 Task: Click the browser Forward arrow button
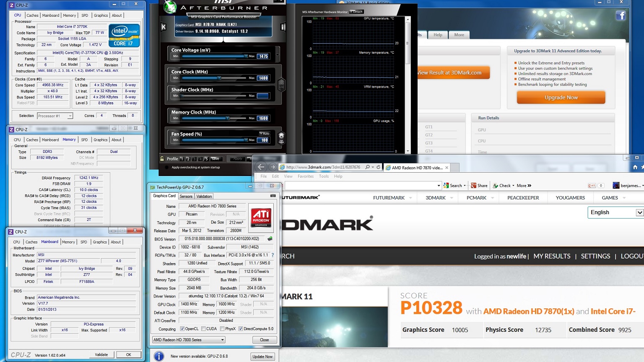tap(272, 167)
